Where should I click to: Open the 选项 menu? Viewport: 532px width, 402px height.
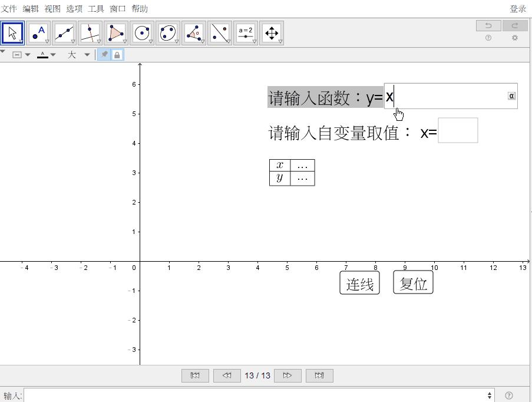(74, 8)
